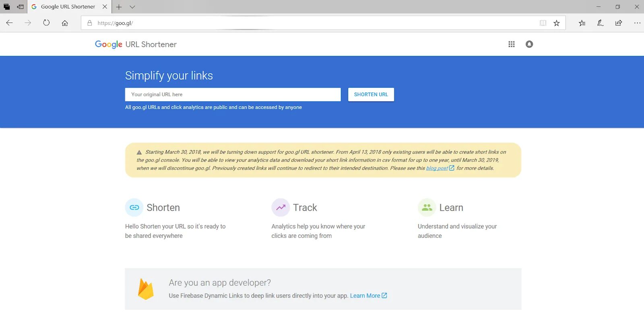The image size is (644, 321).
Task: Click the 'Track' section heading
Action: [x=305, y=208]
